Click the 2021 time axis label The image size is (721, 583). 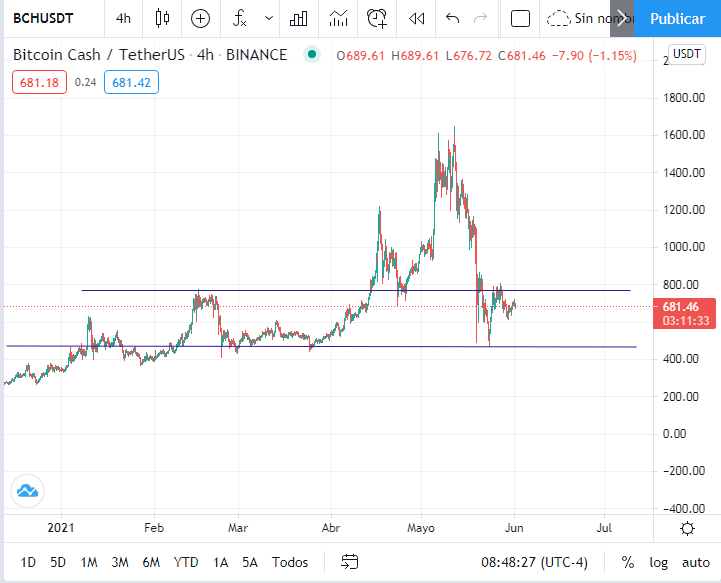click(61, 528)
